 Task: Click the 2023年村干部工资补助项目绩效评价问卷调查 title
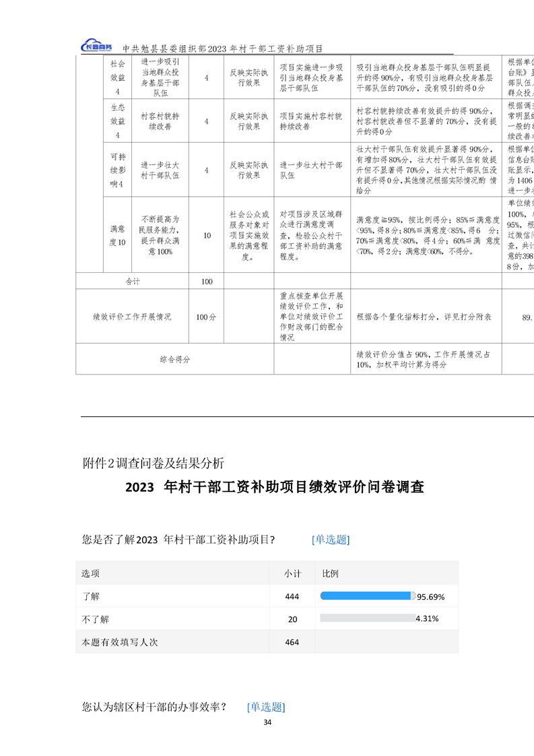[x=274, y=487]
